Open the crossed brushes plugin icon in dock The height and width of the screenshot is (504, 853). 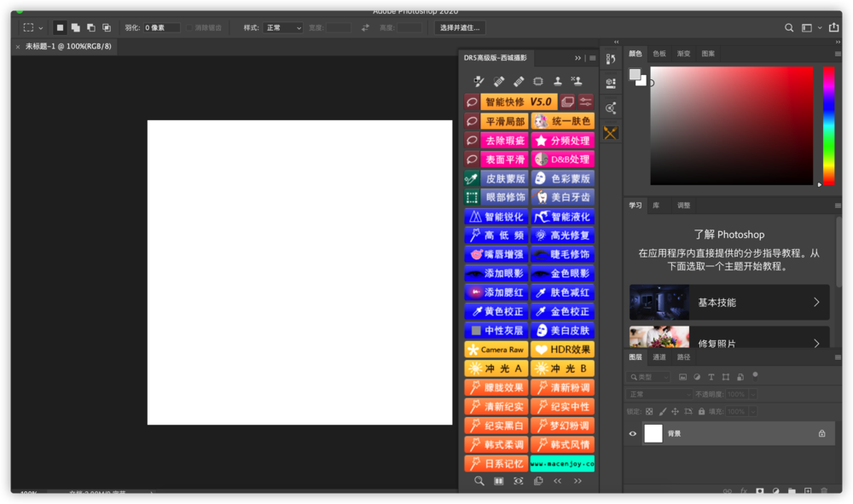pyautogui.click(x=611, y=133)
